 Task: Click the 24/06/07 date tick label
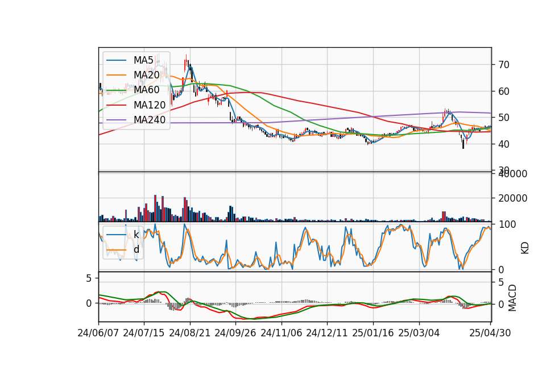point(98,333)
